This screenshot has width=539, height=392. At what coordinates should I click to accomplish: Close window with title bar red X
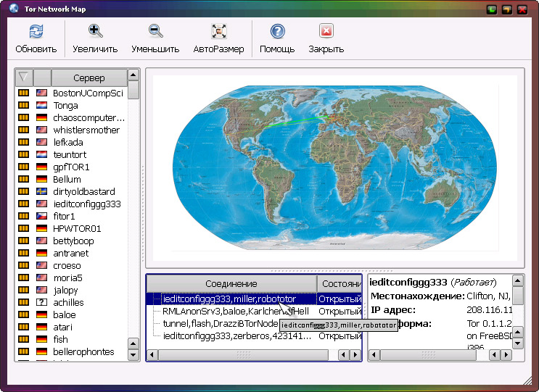coord(522,9)
